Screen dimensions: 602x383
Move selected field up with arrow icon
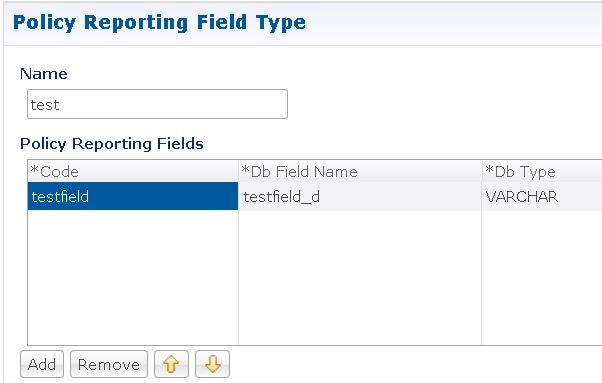[171, 364]
